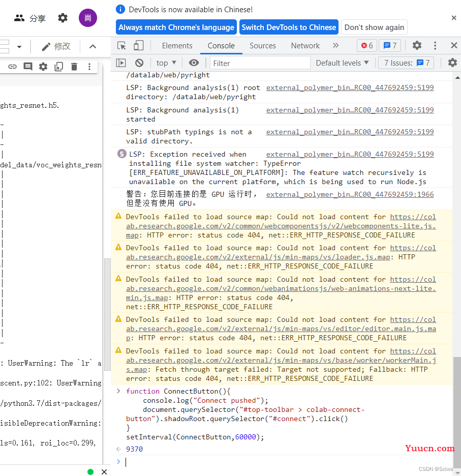Click Switch DevTools to Chinese
The image size is (461, 476).
click(289, 27)
